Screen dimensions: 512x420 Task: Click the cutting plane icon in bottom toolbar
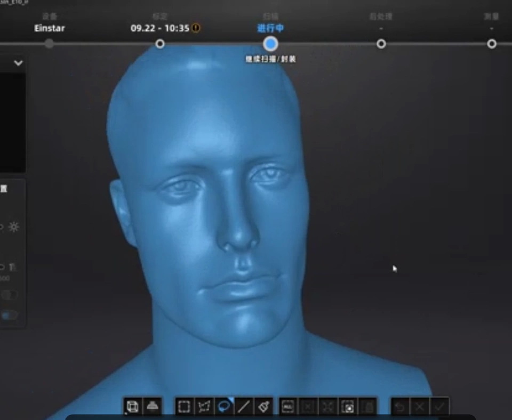pos(153,407)
